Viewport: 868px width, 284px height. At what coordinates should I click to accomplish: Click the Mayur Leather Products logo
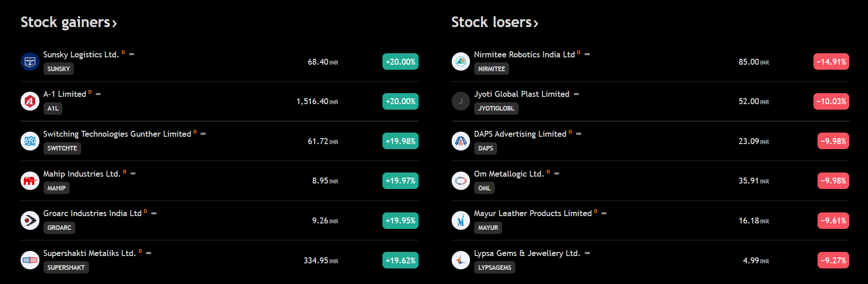click(461, 221)
